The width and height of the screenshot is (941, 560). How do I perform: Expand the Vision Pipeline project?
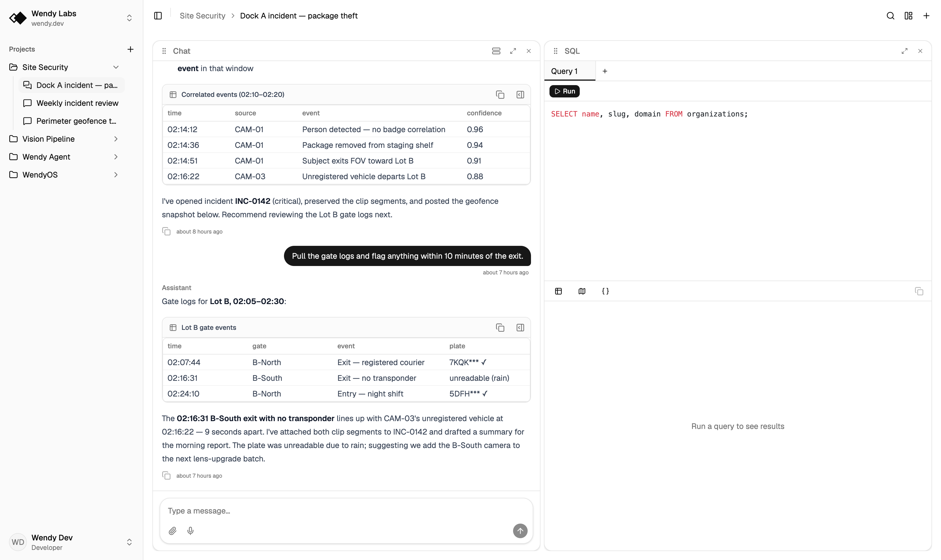pos(116,139)
